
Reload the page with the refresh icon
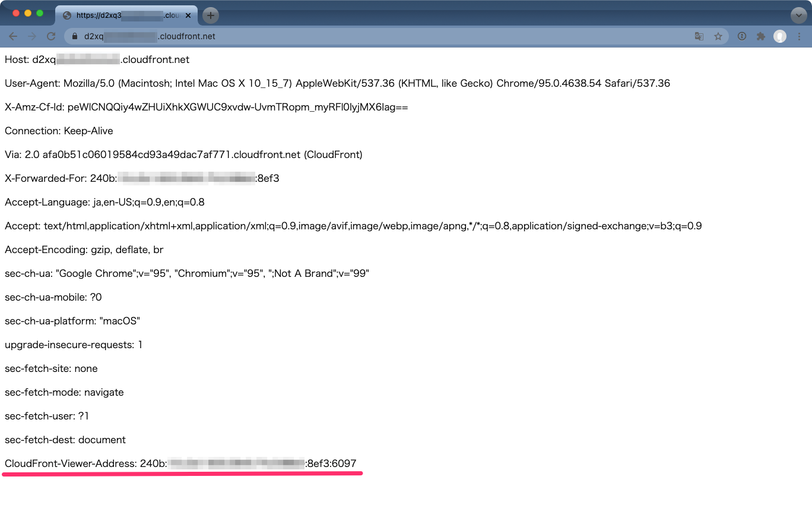51,36
